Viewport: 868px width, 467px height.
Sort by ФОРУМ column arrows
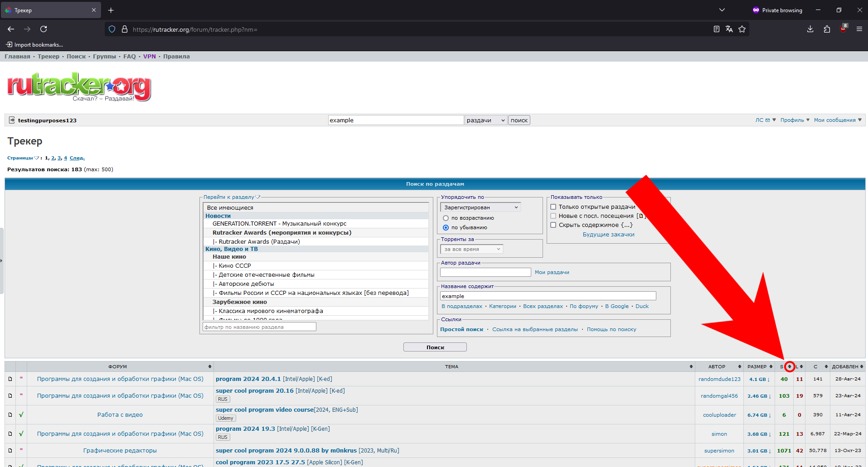(x=210, y=366)
